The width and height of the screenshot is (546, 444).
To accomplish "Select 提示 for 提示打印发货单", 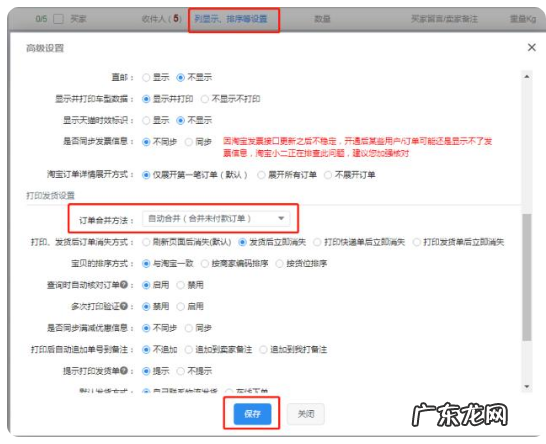I will point(146,371).
